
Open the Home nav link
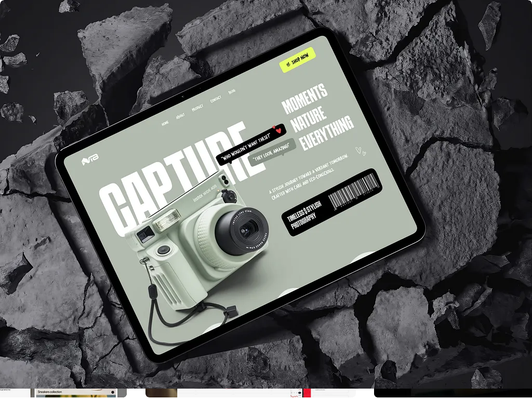[165, 124]
